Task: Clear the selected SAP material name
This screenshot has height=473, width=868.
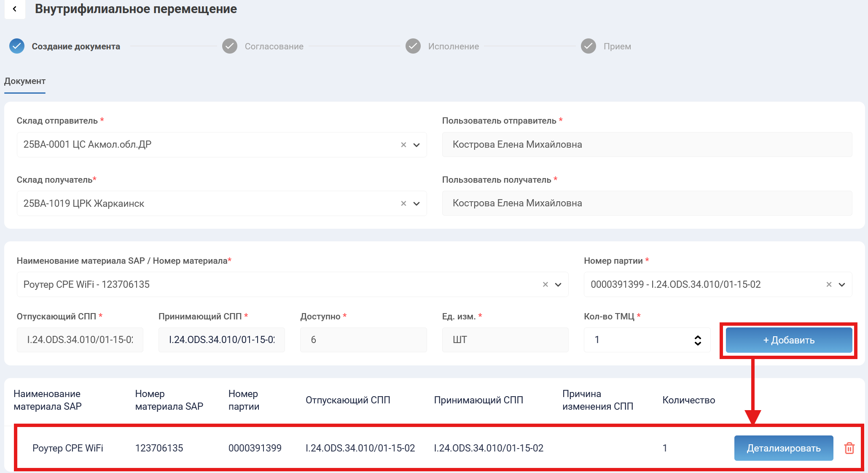Action: [x=545, y=284]
